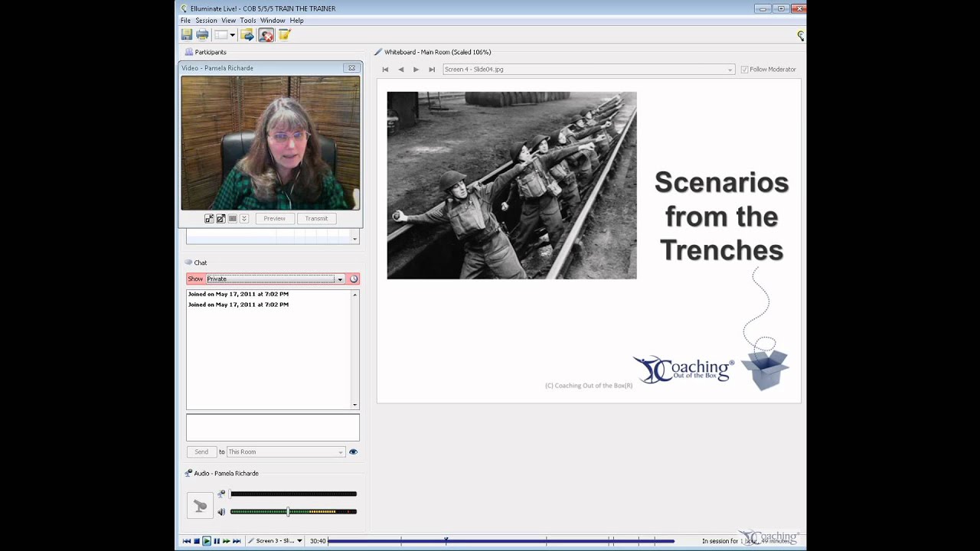Open the Session menu
This screenshot has width=980, height=551.
point(206,21)
